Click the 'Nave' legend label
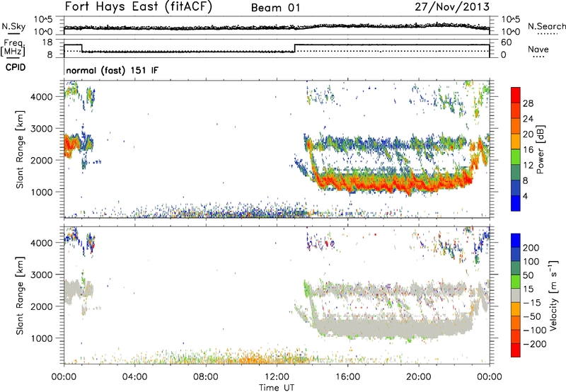The width and height of the screenshot is (566, 392). [538, 49]
